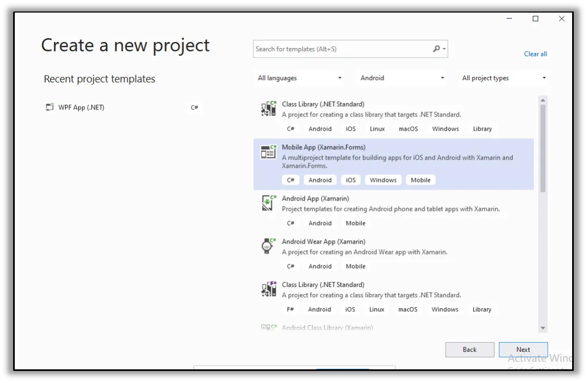Click the Mobile App (Xamarin.Forms) template icon
Image resolution: width=588 pixels, height=383 pixels.
point(269,152)
